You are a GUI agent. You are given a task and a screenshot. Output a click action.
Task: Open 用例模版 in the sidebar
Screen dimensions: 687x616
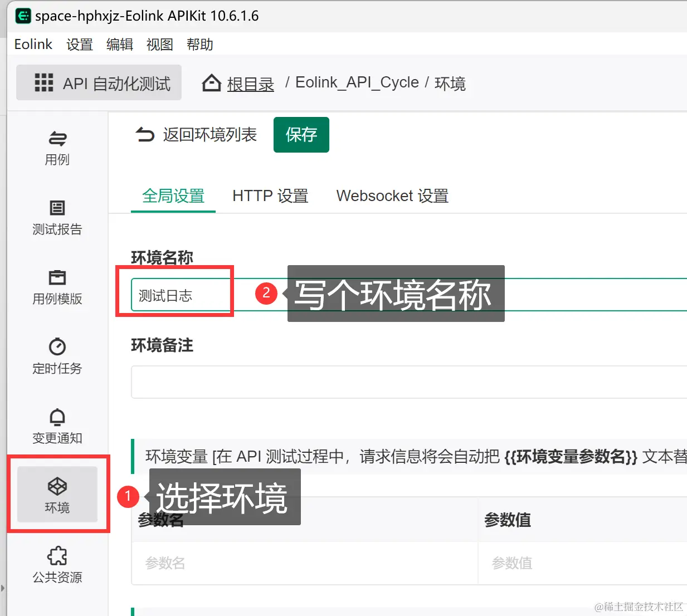(57, 287)
